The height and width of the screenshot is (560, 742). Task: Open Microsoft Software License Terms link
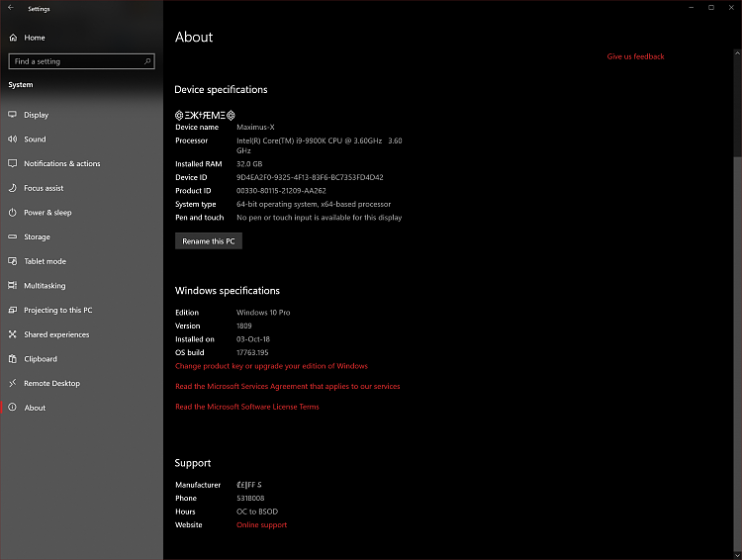(247, 407)
